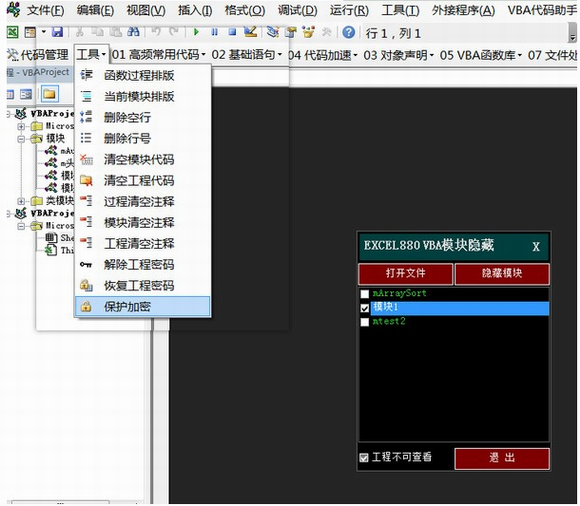The height and width of the screenshot is (506, 580).
Task: Stop execution with the Reset square icon
Action: click(232, 33)
